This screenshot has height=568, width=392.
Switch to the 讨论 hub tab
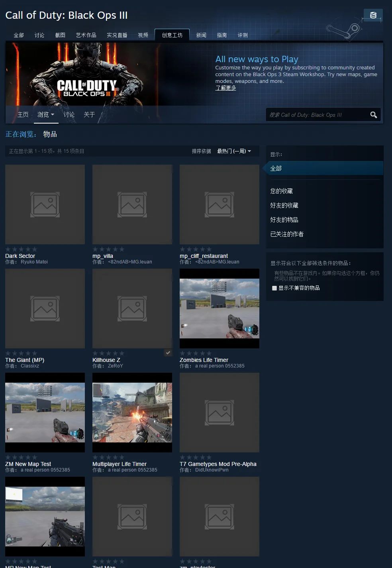coord(39,35)
